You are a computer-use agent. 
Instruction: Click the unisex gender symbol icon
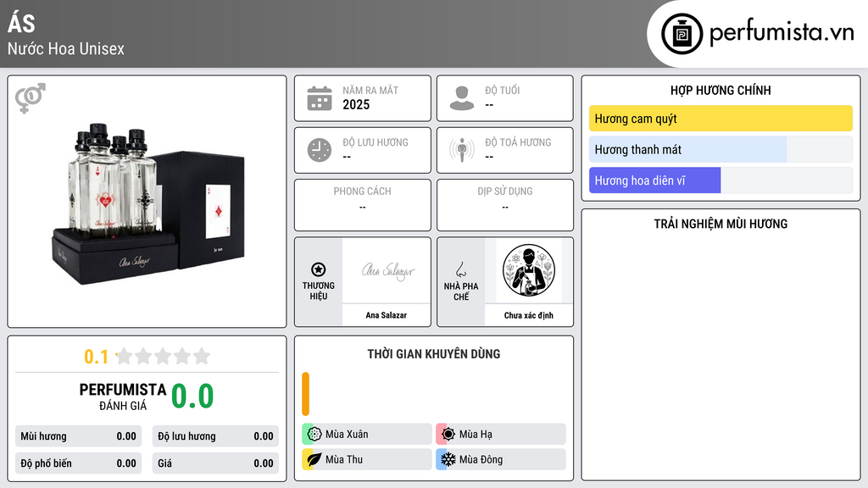click(x=31, y=98)
